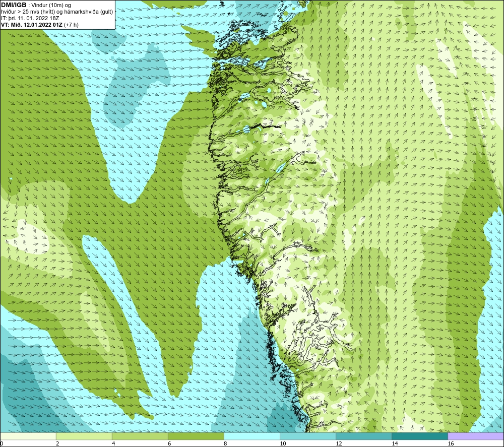Select the palest 0–2 m/s legend swatch
The height and width of the screenshot is (447, 504).
point(28,436)
